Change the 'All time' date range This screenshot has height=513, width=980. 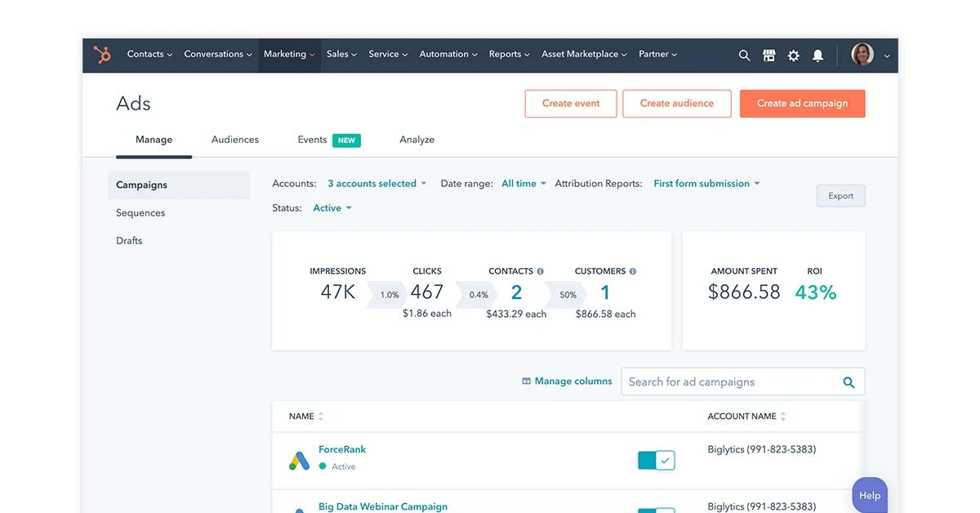tap(522, 183)
